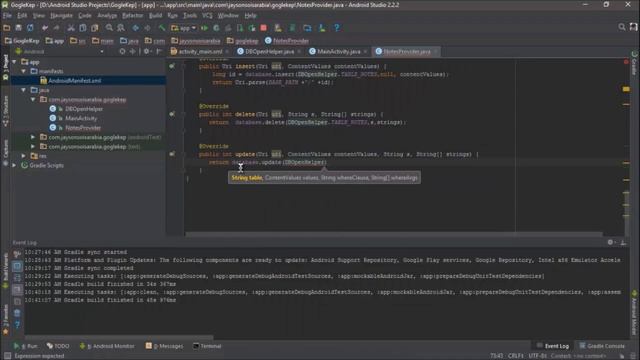
Task: Collapse the app module node
Action: (15, 62)
